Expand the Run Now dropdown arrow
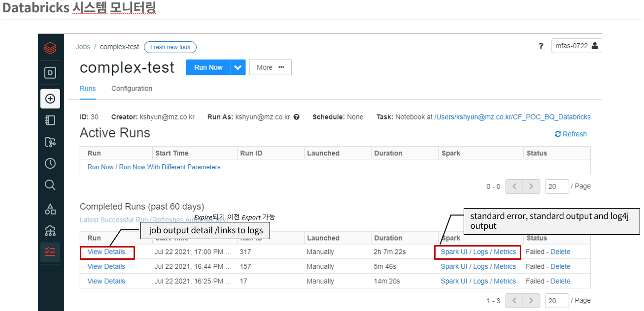The height and width of the screenshot is (311, 644). point(238,67)
